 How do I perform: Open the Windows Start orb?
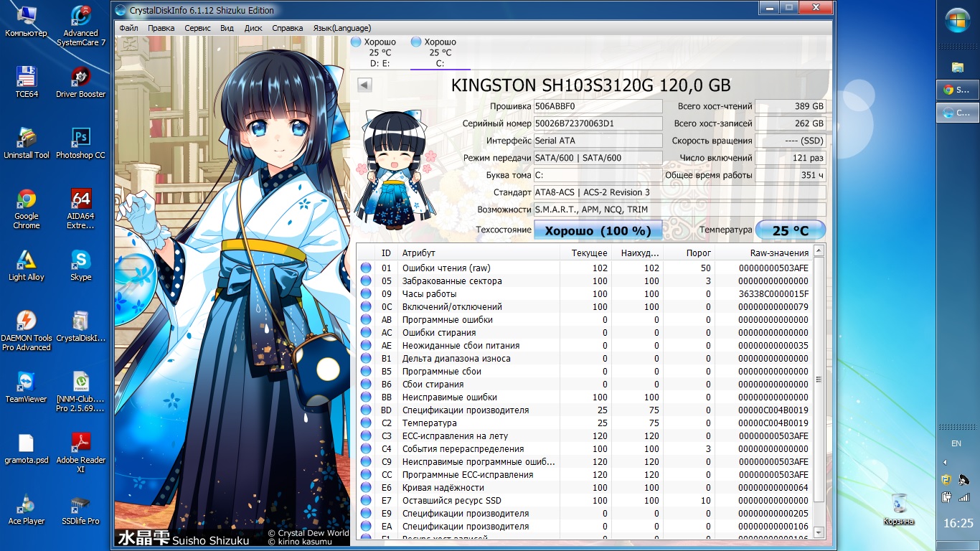[958, 21]
